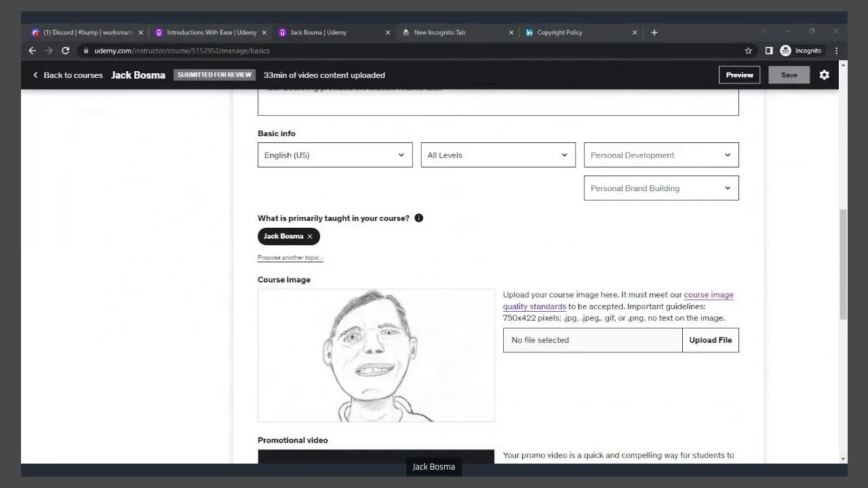Screen dimensions: 868x488
Task: Click the Save button
Action: (789, 75)
